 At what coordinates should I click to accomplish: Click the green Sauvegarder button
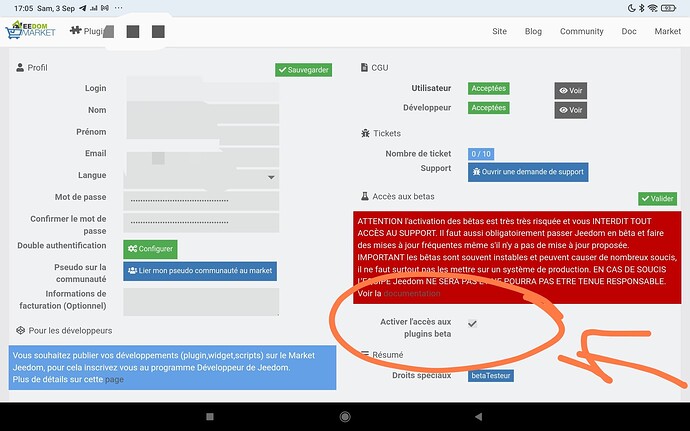click(304, 70)
